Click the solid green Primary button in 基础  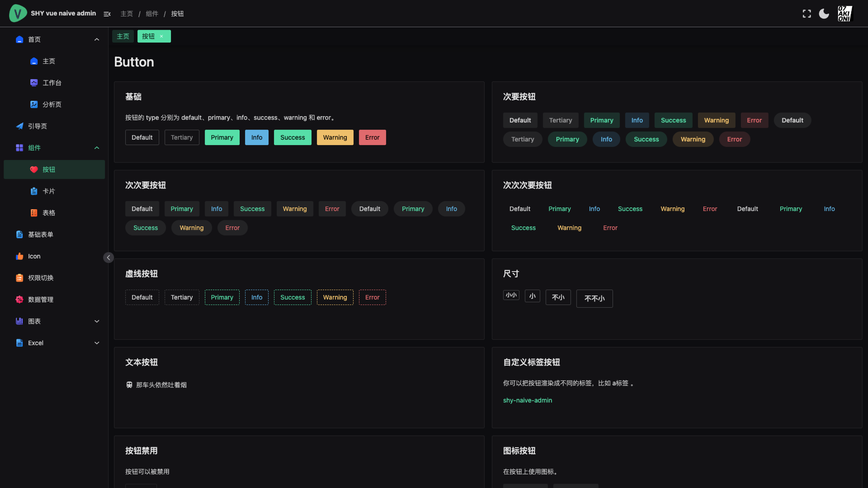pos(222,137)
